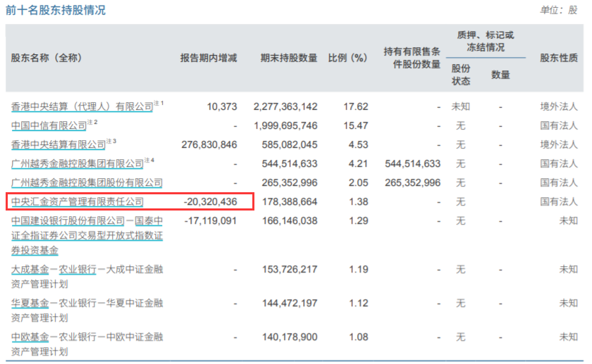Select 境外法人 in 香港中央结算（代理人） row
This screenshot has height=364, width=592.
pos(559,107)
